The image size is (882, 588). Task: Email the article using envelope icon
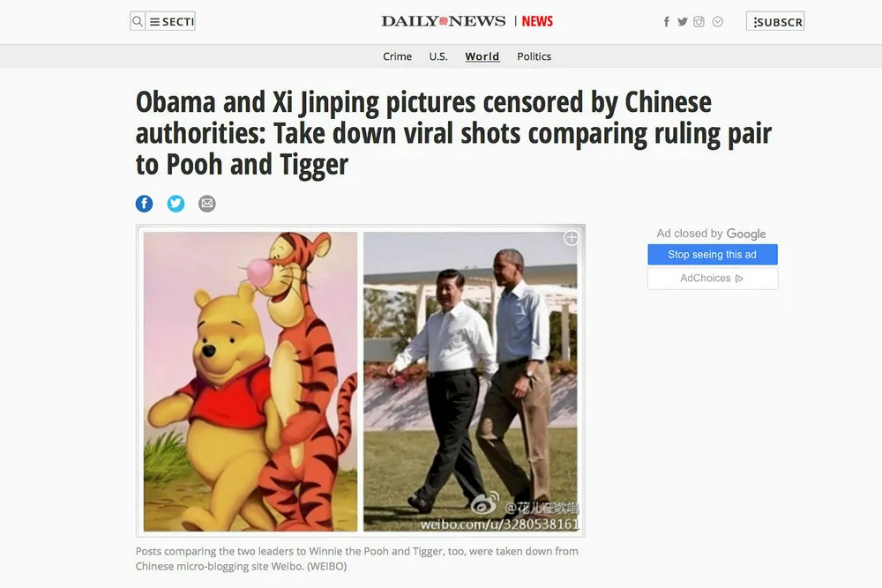(207, 204)
